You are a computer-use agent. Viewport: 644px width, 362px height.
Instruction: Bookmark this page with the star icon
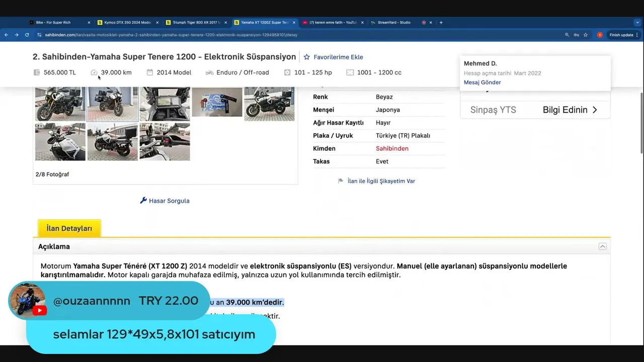[x=586, y=35]
